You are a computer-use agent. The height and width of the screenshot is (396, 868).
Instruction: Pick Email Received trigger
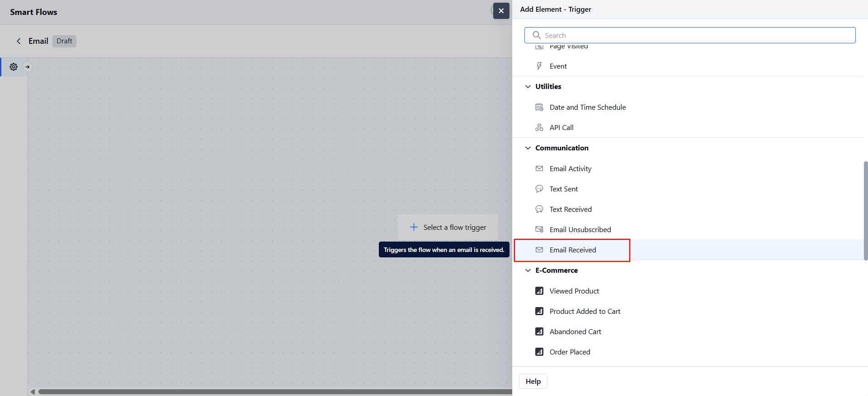tap(689, 250)
